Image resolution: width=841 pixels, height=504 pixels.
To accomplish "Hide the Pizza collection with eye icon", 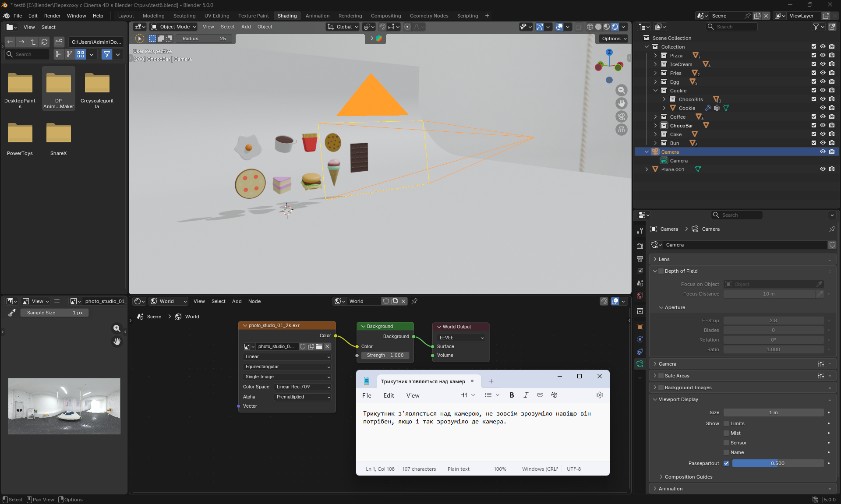I will pos(823,56).
